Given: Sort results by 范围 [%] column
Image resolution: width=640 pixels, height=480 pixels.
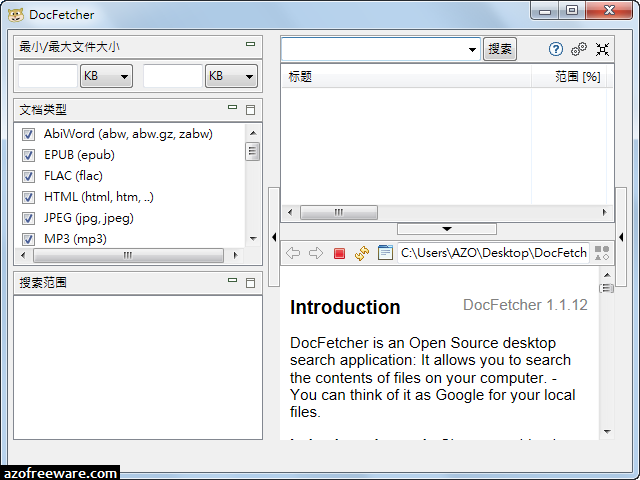Looking at the screenshot, I should 569,76.
